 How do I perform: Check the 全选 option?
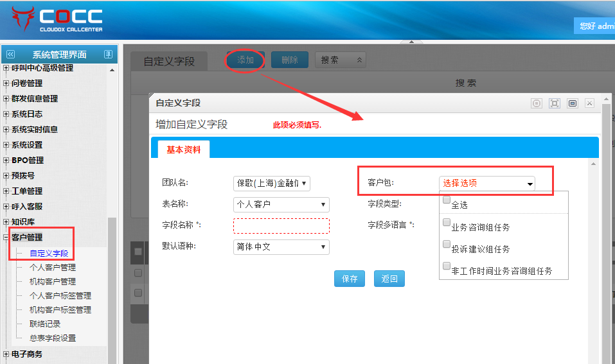point(447,200)
